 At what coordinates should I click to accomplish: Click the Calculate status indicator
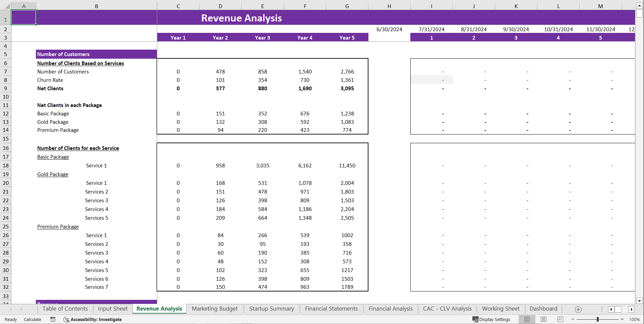[33, 319]
